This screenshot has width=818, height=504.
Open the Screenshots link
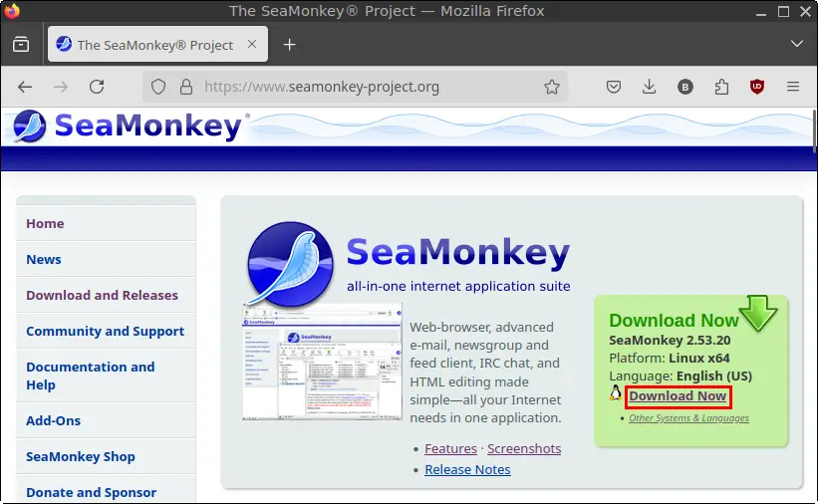pos(524,448)
